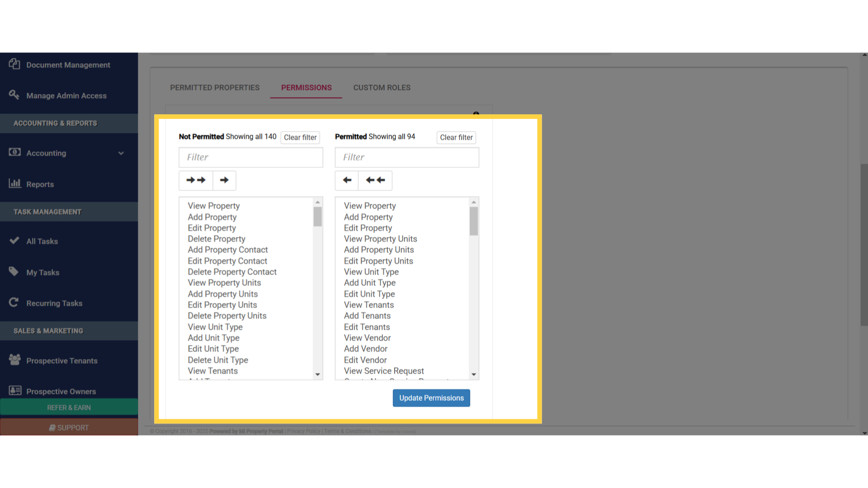Open Prospective Tenants

coord(61,360)
